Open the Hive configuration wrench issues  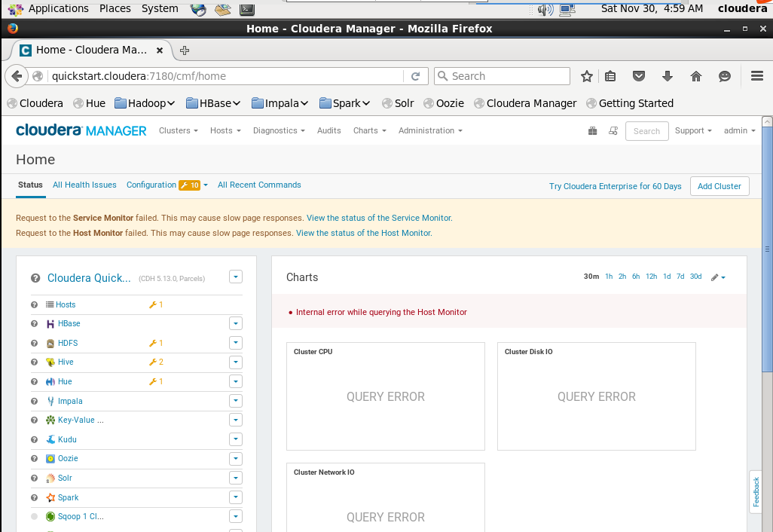156,362
